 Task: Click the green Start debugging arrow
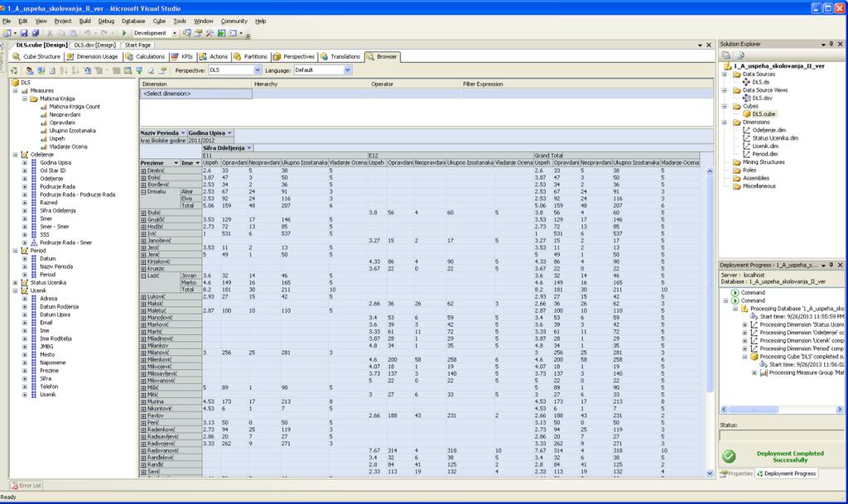(x=124, y=33)
